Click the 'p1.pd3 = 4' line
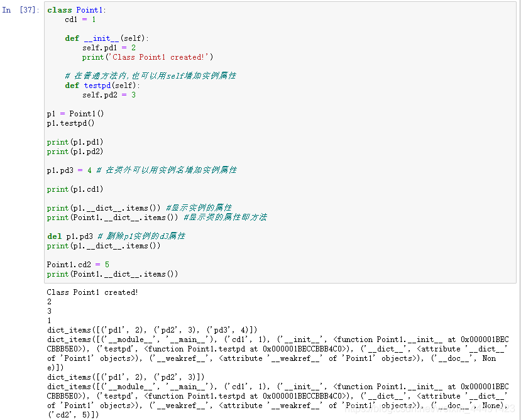521x420 pixels. (142, 170)
